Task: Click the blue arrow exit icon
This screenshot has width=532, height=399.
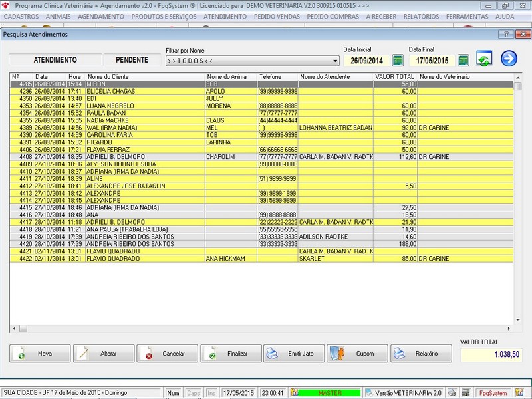Action: click(509, 59)
